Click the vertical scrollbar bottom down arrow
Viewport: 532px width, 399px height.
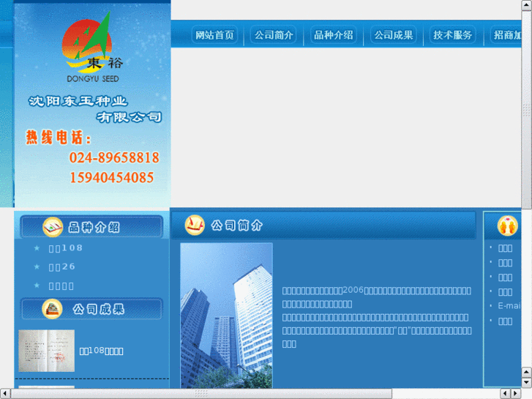[x=527, y=383]
